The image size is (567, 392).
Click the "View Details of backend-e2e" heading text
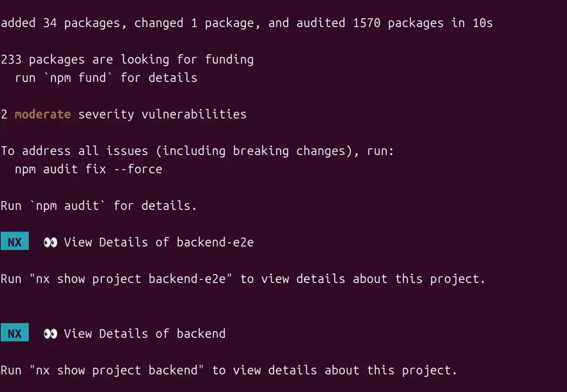(159, 242)
